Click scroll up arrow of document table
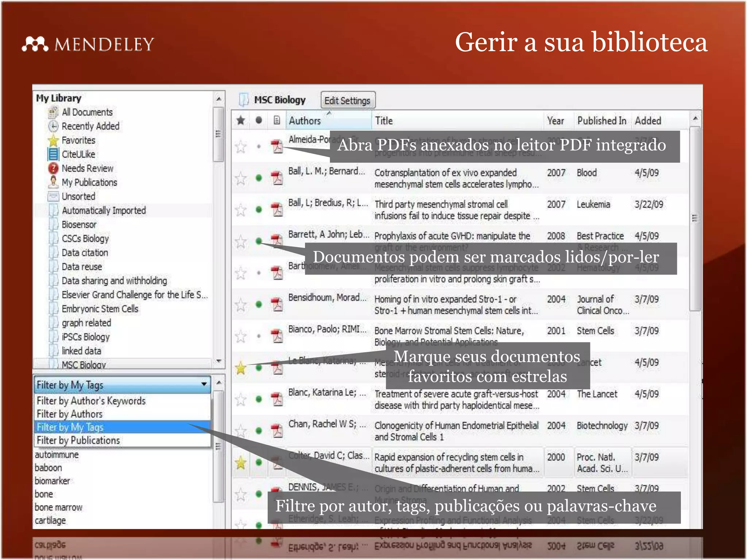 coord(695,118)
